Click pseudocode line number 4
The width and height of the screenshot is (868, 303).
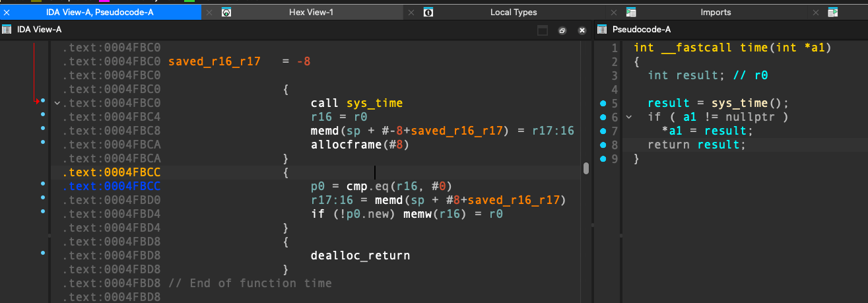[615, 89]
